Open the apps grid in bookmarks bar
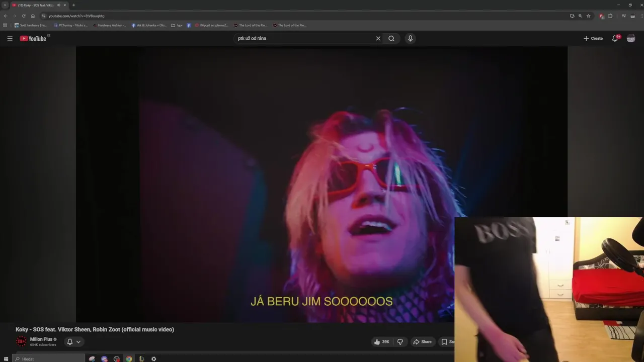644x362 pixels. [x=5, y=25]
